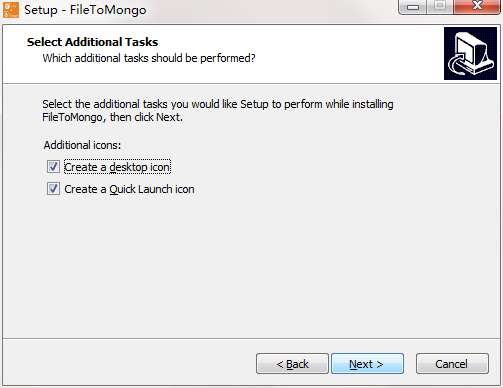The height and width of the screenshot is (388, 503).
Task: Click the 'Select the additional tasks you would like' line
Action: [x=218, y=104]
